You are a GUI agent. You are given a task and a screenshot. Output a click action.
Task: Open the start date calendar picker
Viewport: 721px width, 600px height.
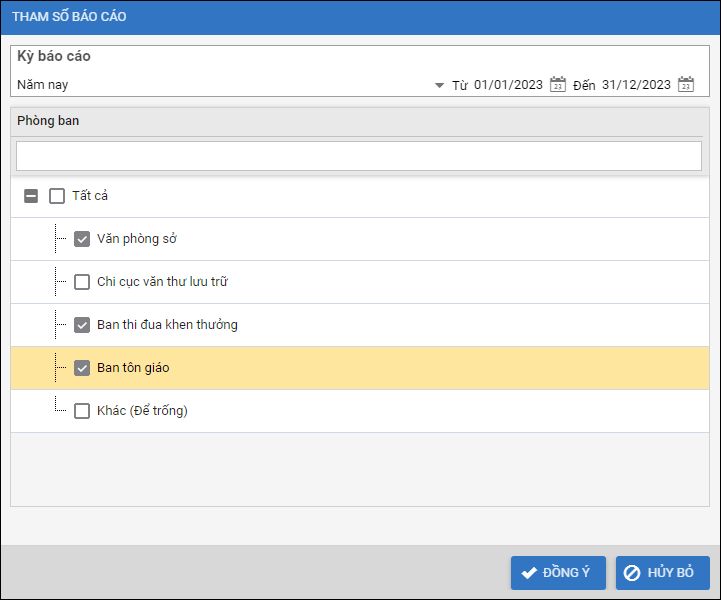coord(559,85)
